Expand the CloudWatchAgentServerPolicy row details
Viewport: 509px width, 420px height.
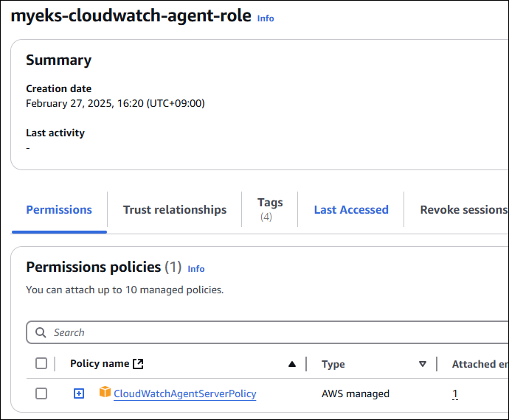(x=79, y=393)
